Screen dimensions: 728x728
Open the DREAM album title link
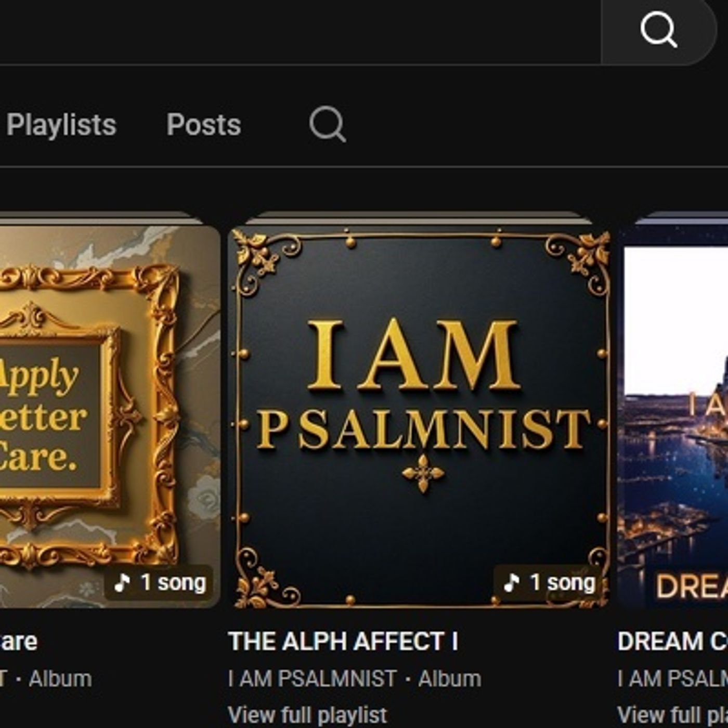pos(672,641)
